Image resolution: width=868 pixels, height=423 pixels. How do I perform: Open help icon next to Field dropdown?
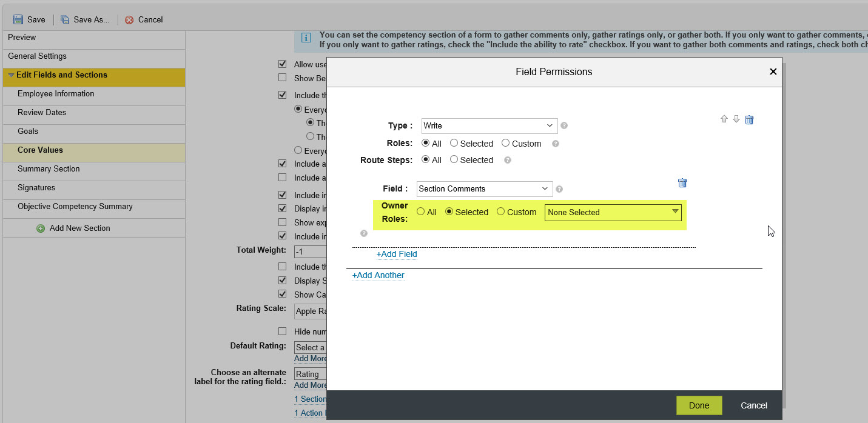[559, 189]
